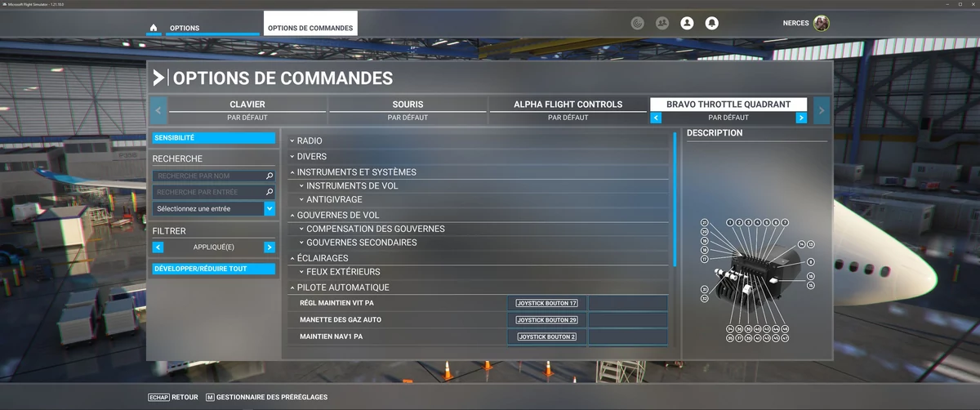
Task: Expand COMPENSATION DES GOUVERNES subsection
Action: [x=483, y=229]
